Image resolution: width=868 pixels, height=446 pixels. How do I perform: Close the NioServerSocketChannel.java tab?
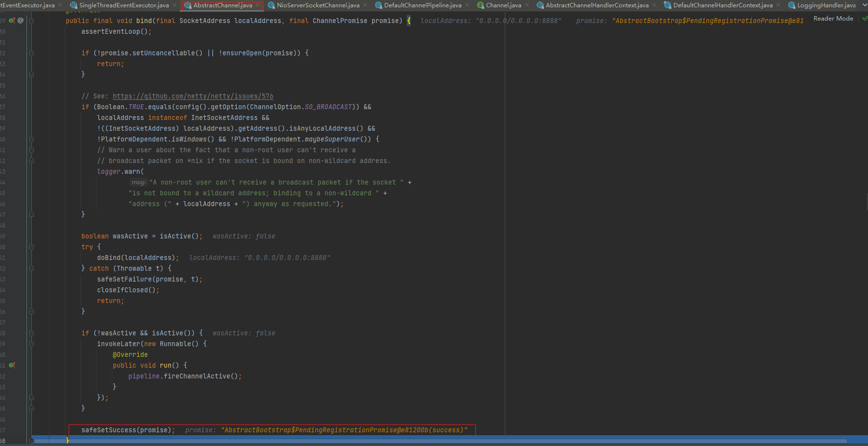coord(365,5)
